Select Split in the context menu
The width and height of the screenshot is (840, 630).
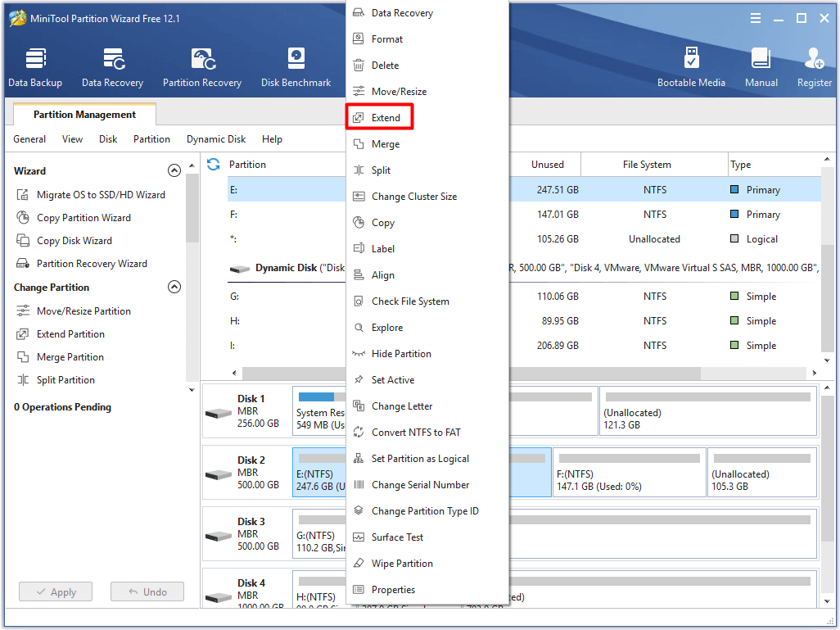coord(427,170)
